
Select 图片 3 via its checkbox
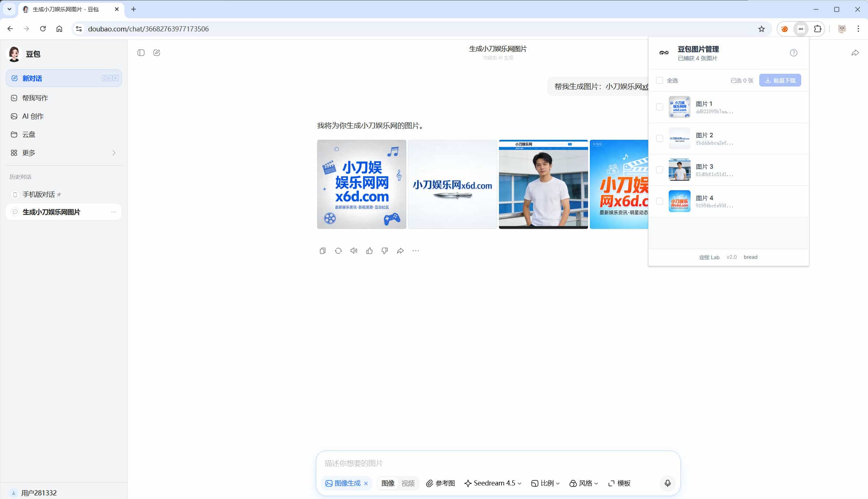pos(659,170)
